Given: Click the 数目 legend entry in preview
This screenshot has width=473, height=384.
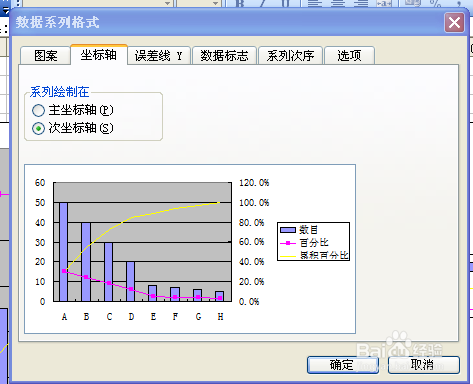Looking at the screenshot, I should click(x=299, y=230).
